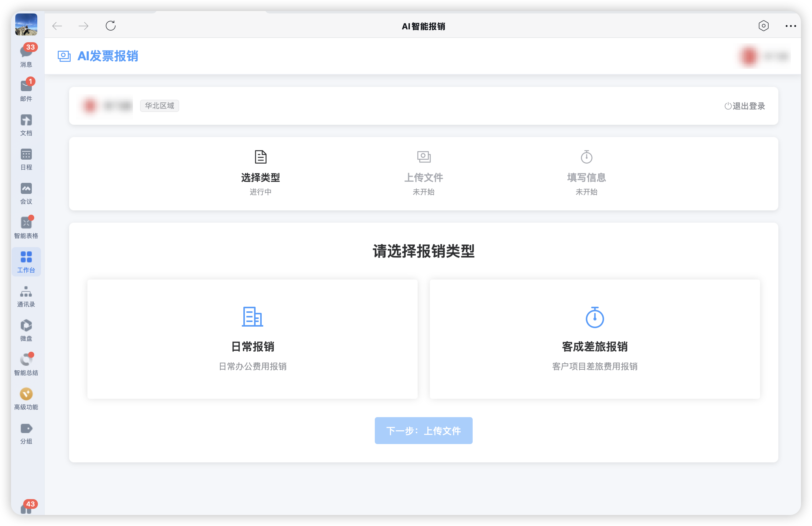
Task: Select the 日常报销 reimbursement type card
Action: pyautogui.click(x=252, y=339)
